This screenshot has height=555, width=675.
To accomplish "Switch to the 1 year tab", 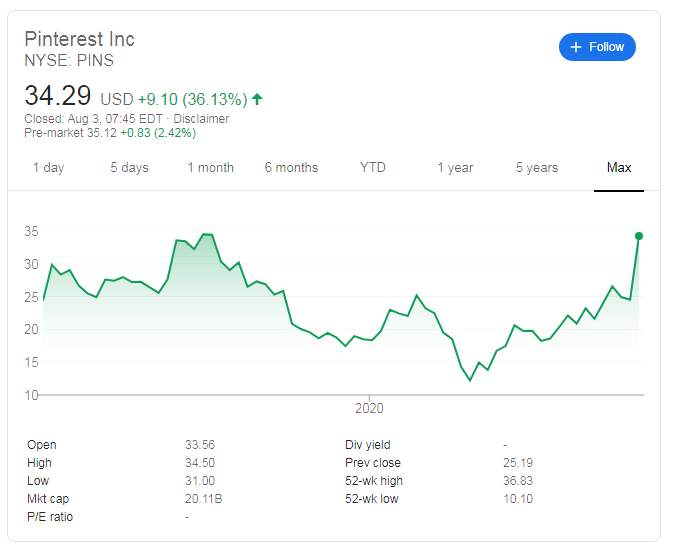I will (x=455, y=167).
